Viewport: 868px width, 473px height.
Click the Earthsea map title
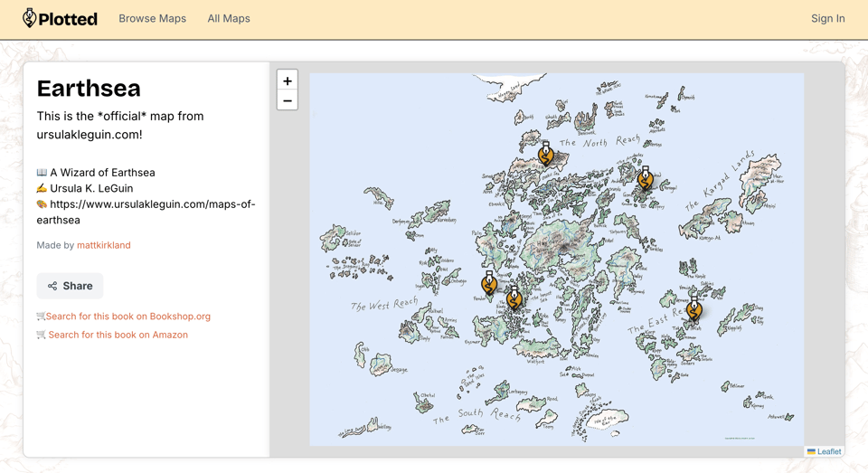pyautogui.click(x=89, y=89)
